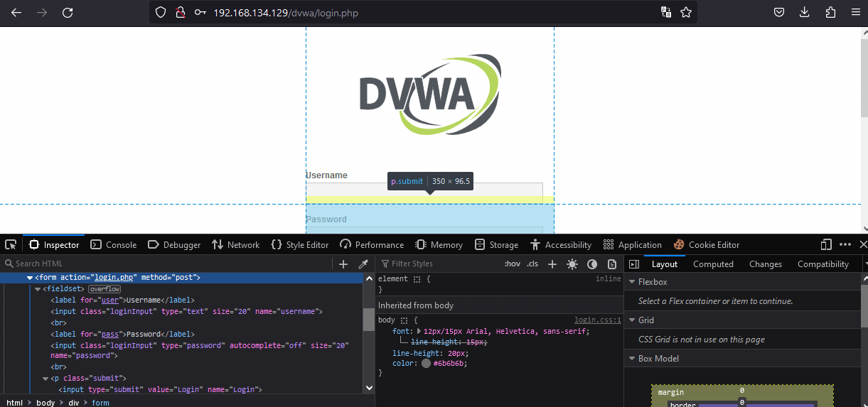Viewport: 868px width, 407px height.
Task: Reload the page with the refresh icon
Action: click(x=68, y=13)
